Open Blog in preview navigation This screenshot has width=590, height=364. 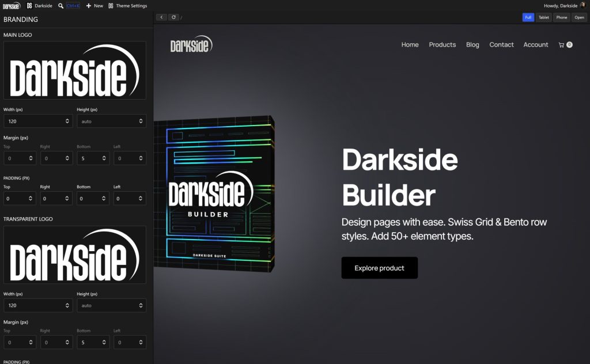point(472,44)
